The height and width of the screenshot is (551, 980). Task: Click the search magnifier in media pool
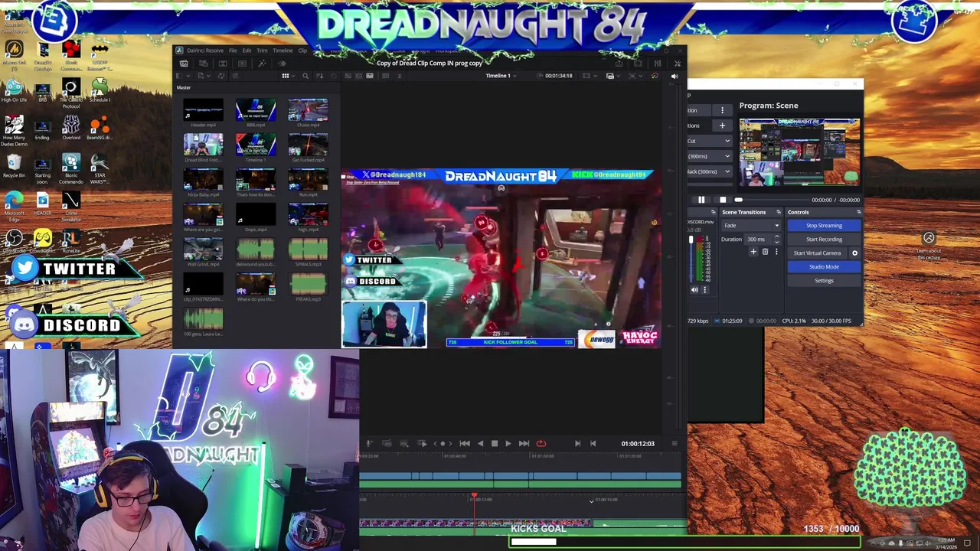click(x=305, y=76)
